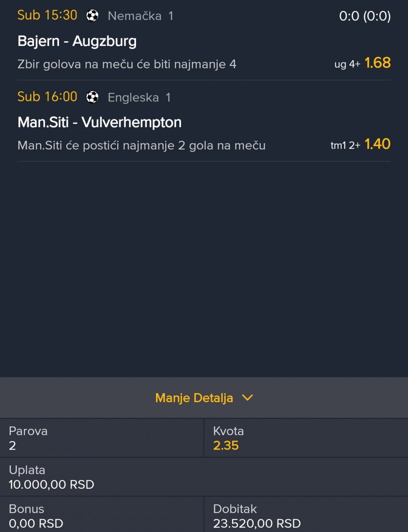Viewport: 408px width, 532px height.
Task: Click soccer ball icon beside Engleska 1
Action: tap(92, 97)
